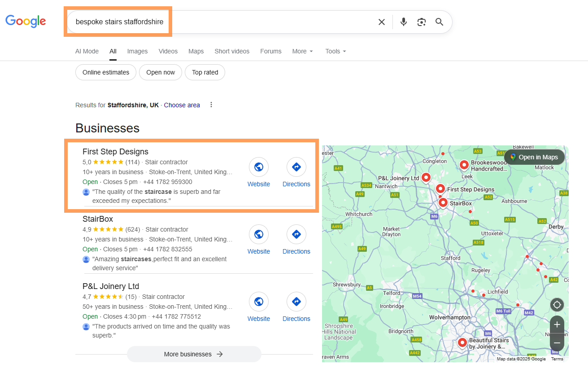Open the Tools dropdown
The width and height of the screenshot is (588, 377).
click(x=336, y=51)
